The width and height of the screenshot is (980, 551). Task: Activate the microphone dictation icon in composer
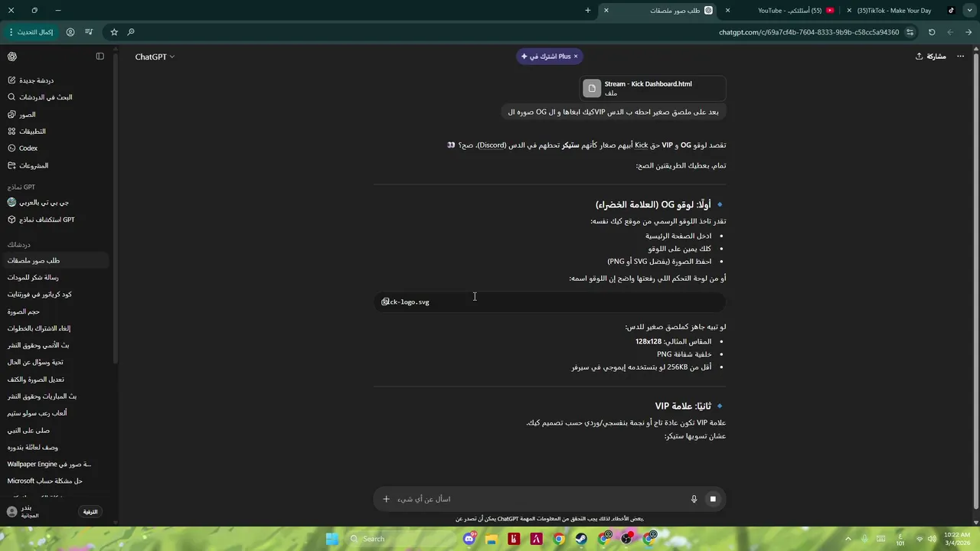pos(694,499)
